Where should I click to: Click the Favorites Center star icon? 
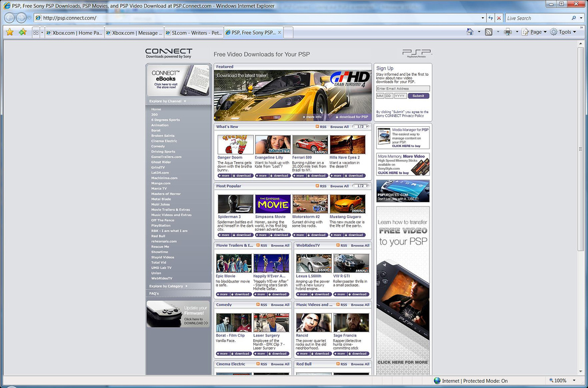[x=10, y=32]
